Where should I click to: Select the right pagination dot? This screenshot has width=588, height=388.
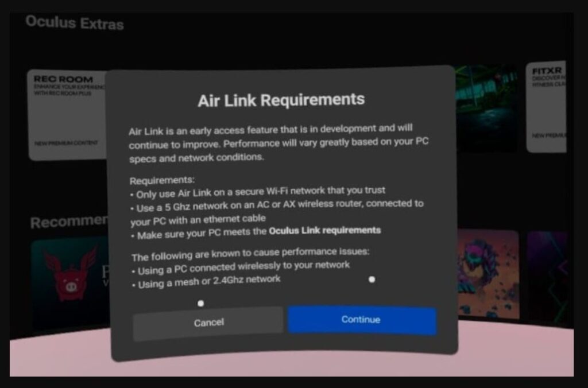click(x=372, y=279)
